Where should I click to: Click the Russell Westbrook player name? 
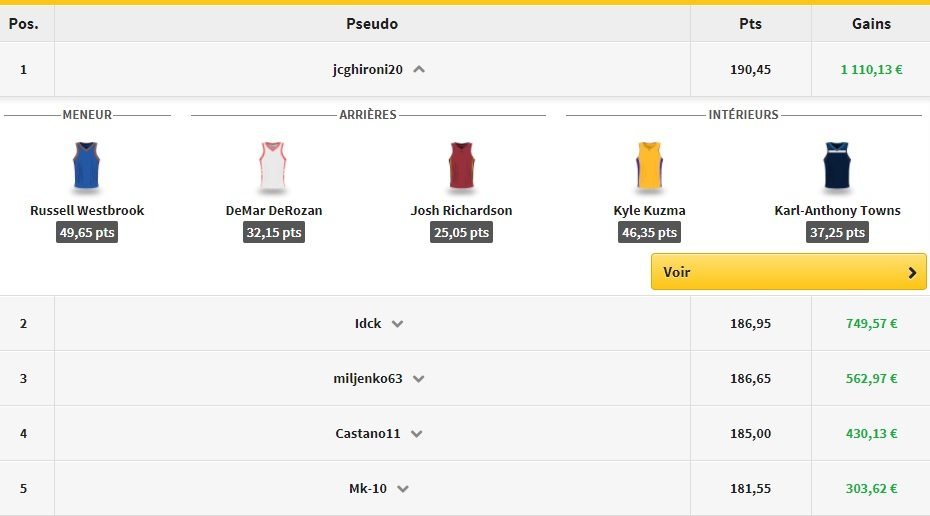click(x=87, y=211)
